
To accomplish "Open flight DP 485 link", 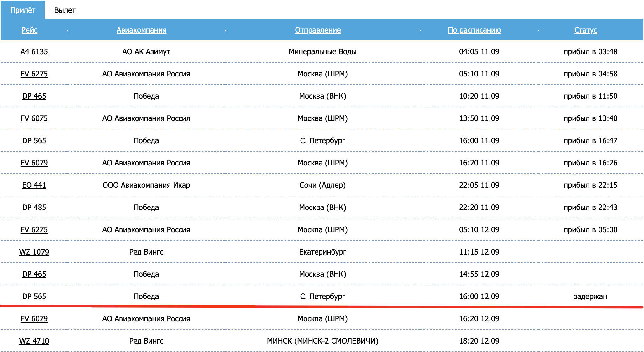I will (34, 208).
